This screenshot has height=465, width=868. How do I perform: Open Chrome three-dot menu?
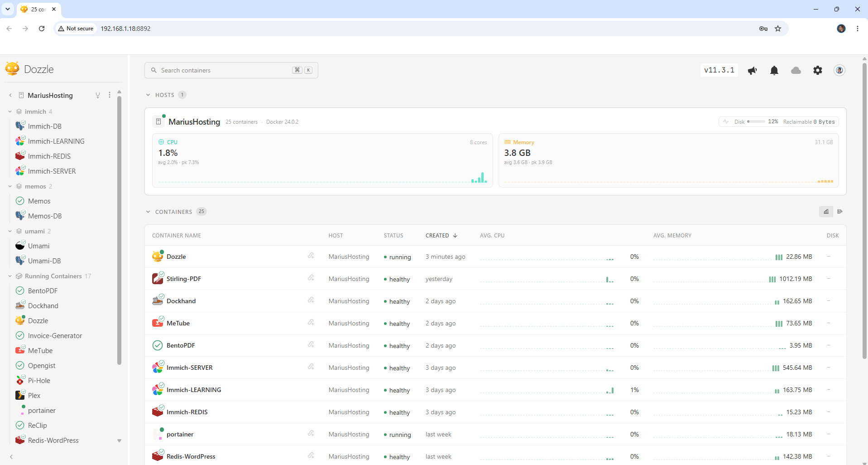[x=858, y=29]
